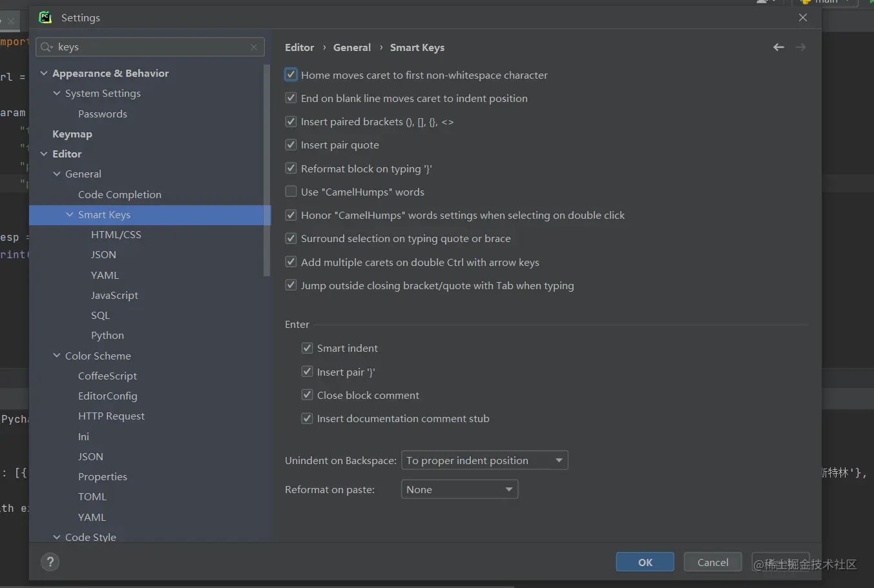Select HTTP Request under Color Scheme
This screenshot has height=588, width=874.
coord(111,416)
